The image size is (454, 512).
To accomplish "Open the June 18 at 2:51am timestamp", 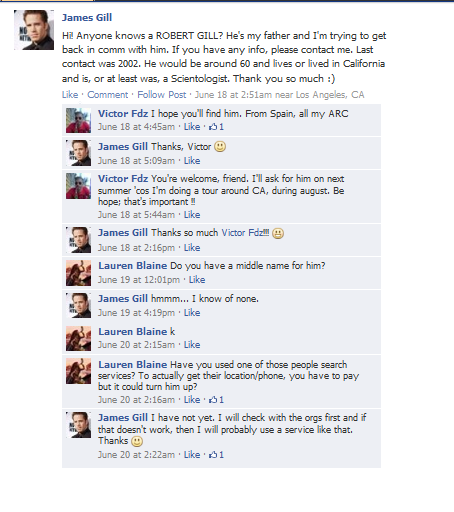I will click(233, 95).
